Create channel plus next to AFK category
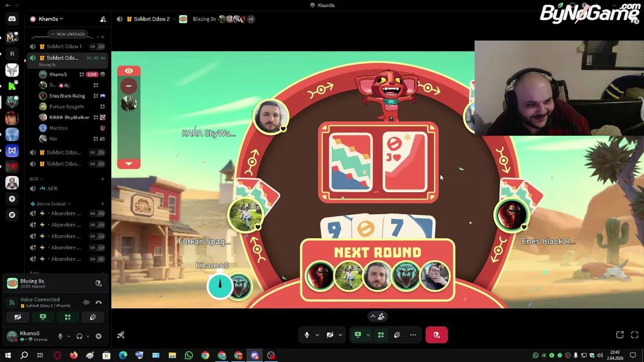The height and width of the screenshot is (362, 644). tap(103, 179)
